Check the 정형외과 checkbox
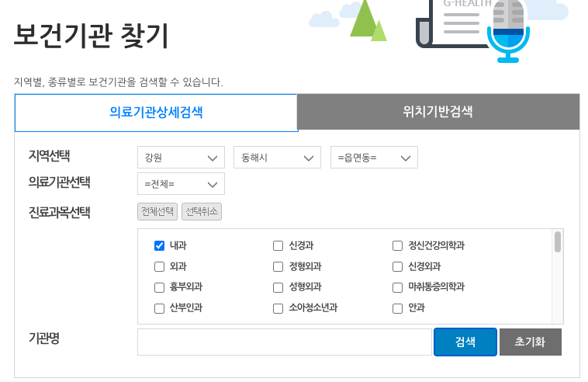The width and height of the screenshot is (588, 382). click(278, 267)
